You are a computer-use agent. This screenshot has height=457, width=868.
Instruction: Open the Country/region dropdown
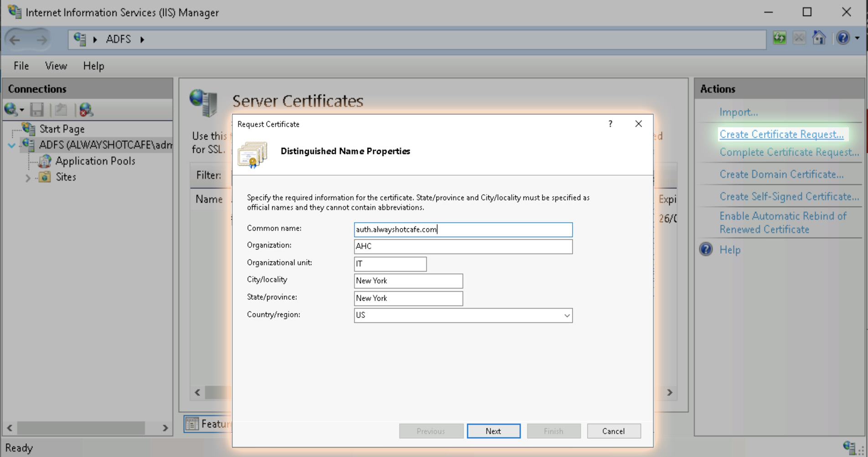point(567,315)
